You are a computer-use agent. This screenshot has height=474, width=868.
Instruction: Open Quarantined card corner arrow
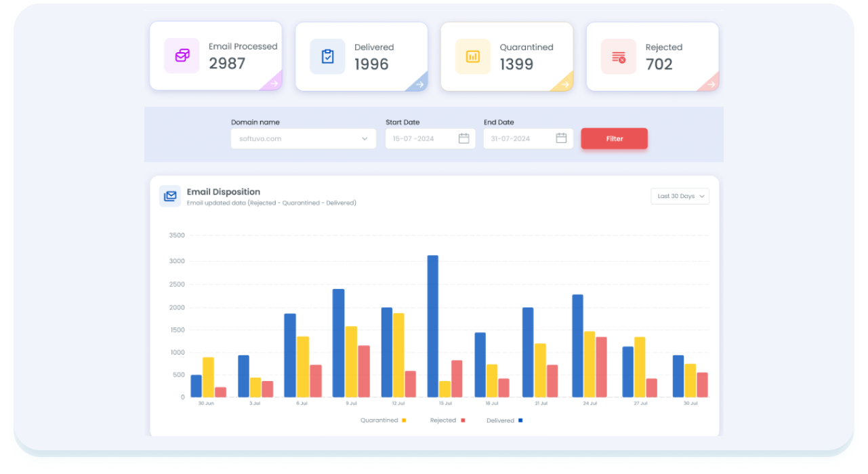pos(564,84)
